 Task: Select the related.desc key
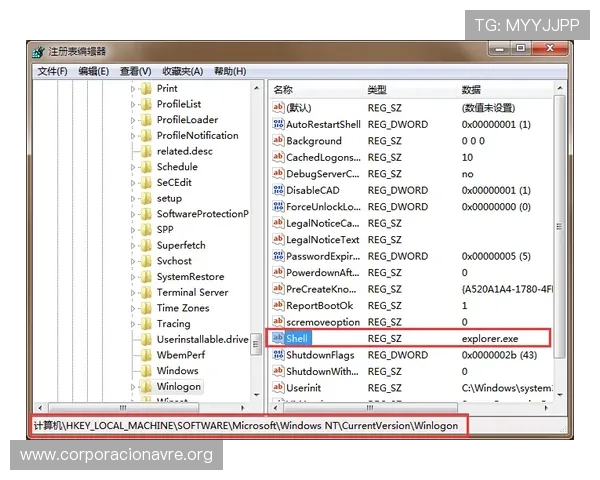click(184, 152)
